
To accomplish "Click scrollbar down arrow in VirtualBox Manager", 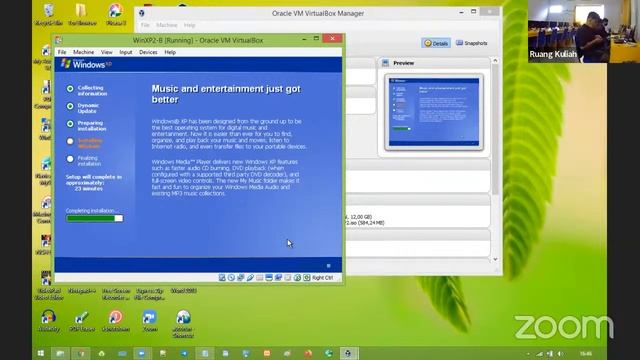I will coord(495,259).
